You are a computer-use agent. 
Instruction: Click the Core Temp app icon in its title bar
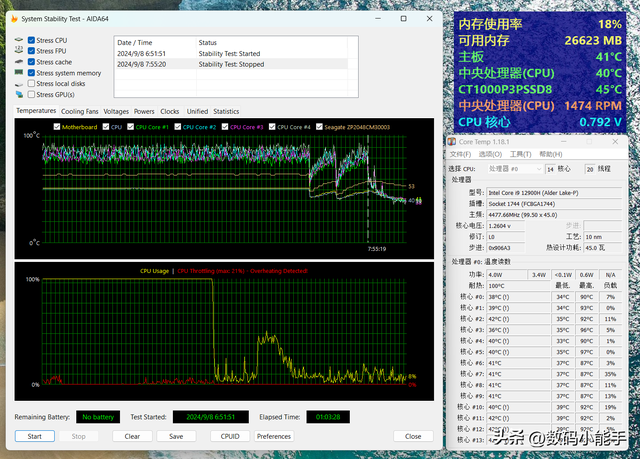[x=451, y=142]
